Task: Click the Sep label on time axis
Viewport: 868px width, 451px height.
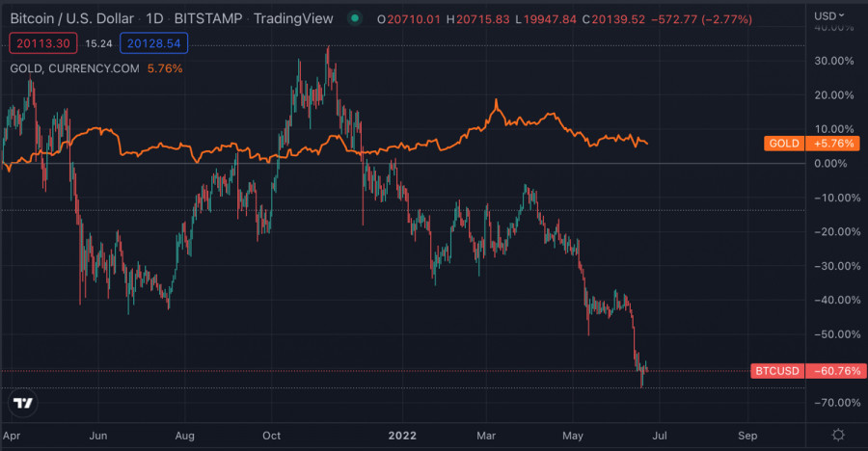Action: click(x=747, y=436)
